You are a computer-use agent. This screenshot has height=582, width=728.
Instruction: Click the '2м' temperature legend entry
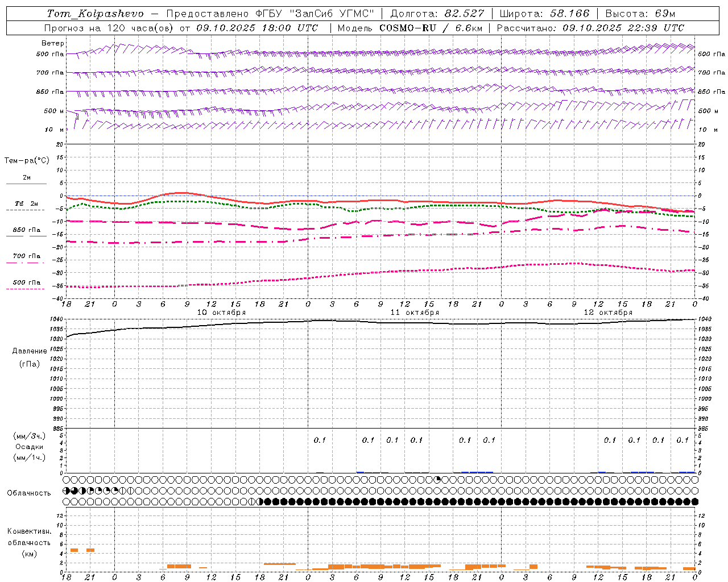pyautogui.click(x=27, y=177)
